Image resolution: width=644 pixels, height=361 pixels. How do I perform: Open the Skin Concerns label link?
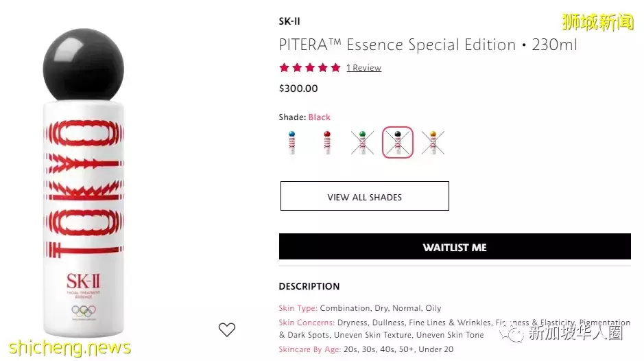point(307,322)
